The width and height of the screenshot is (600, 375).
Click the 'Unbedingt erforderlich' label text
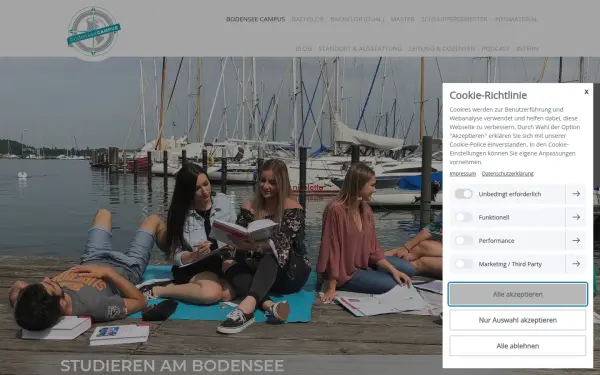510,194
